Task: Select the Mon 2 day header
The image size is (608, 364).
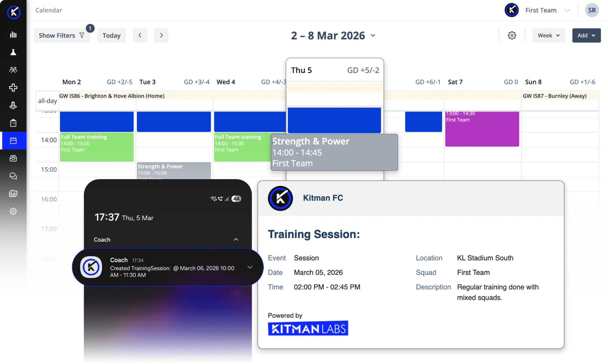Action: 71,82
